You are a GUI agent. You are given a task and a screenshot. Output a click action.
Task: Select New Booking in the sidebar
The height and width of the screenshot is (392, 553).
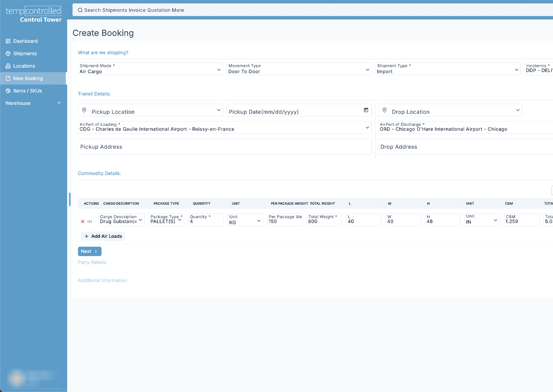(28, 79)
